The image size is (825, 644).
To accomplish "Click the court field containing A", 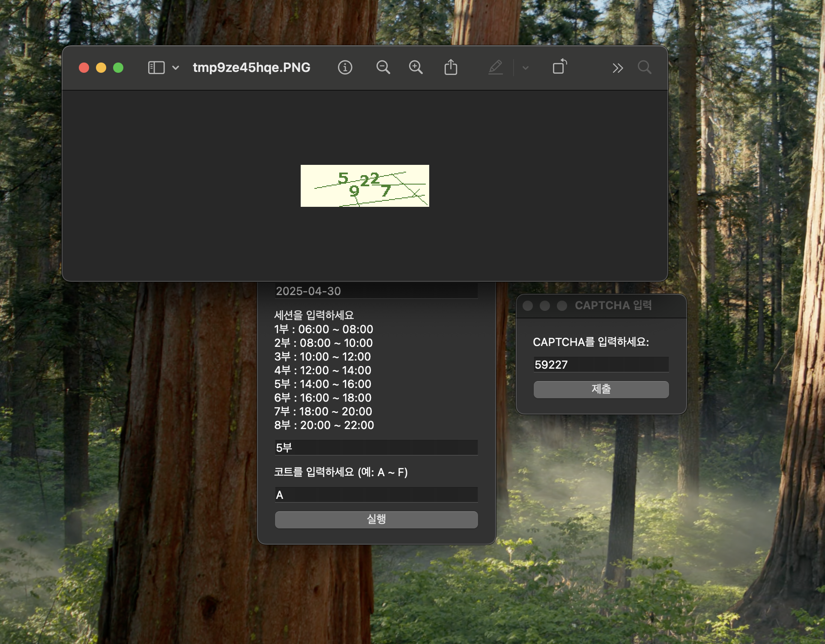I will 376,495.
